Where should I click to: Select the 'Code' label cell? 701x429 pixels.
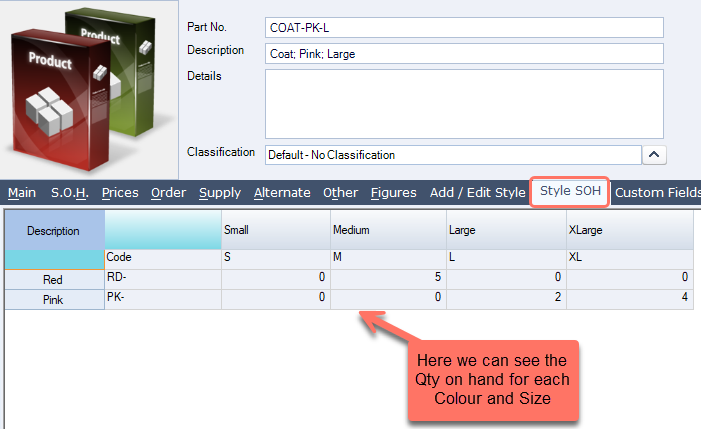(163, 259)
